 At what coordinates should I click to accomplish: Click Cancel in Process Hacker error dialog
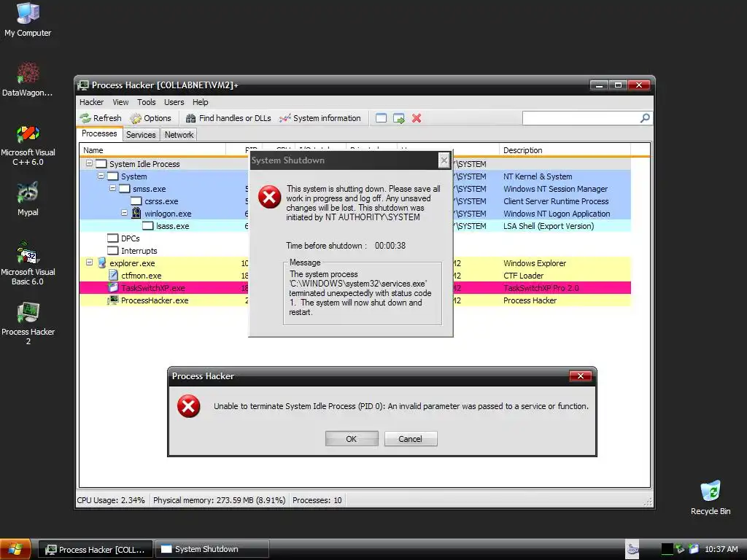[411, 438]
